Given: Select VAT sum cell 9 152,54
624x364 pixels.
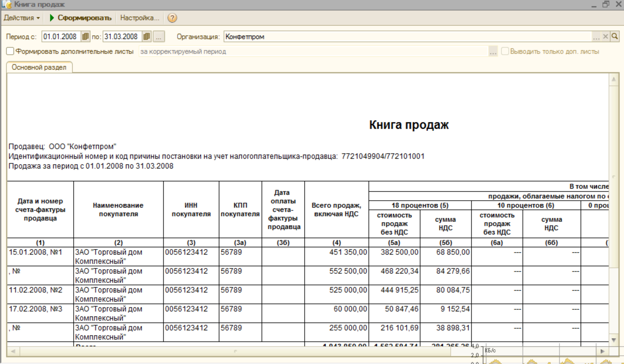Looking at the screenshot, I should click(446, 313).
